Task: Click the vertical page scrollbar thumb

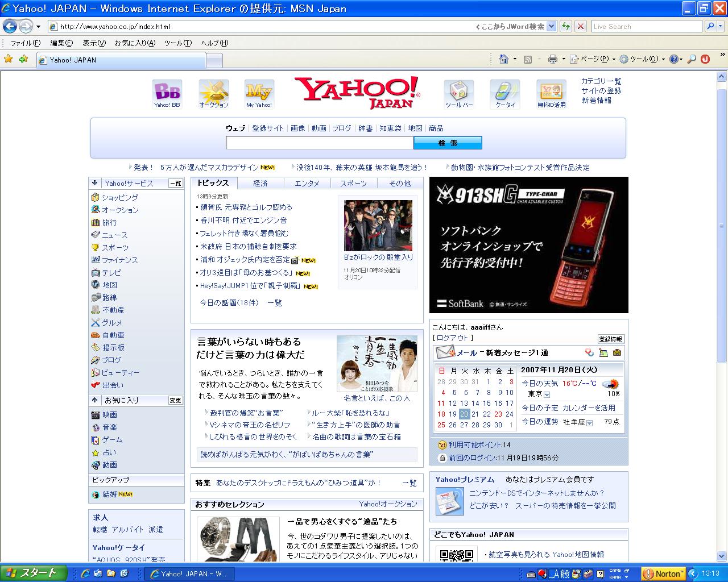Action: point(722,227)
